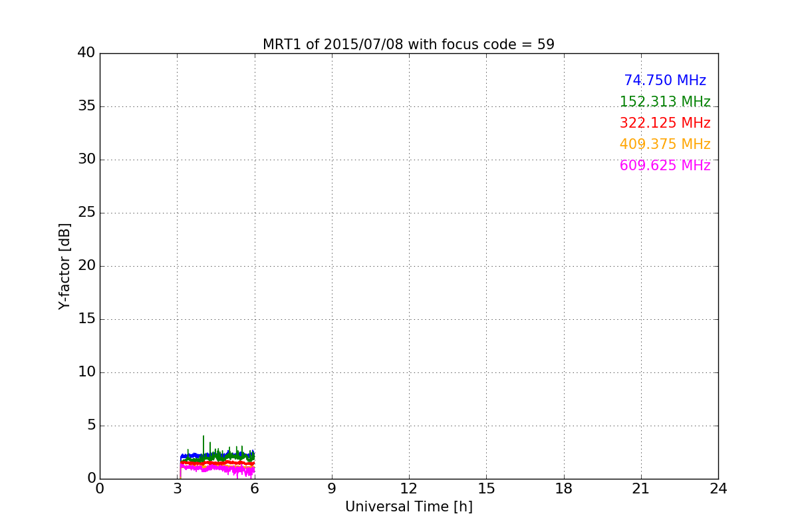798x532 pixels.
Task: Select the 74.750 MHz legend label
Action: (665, 80)
